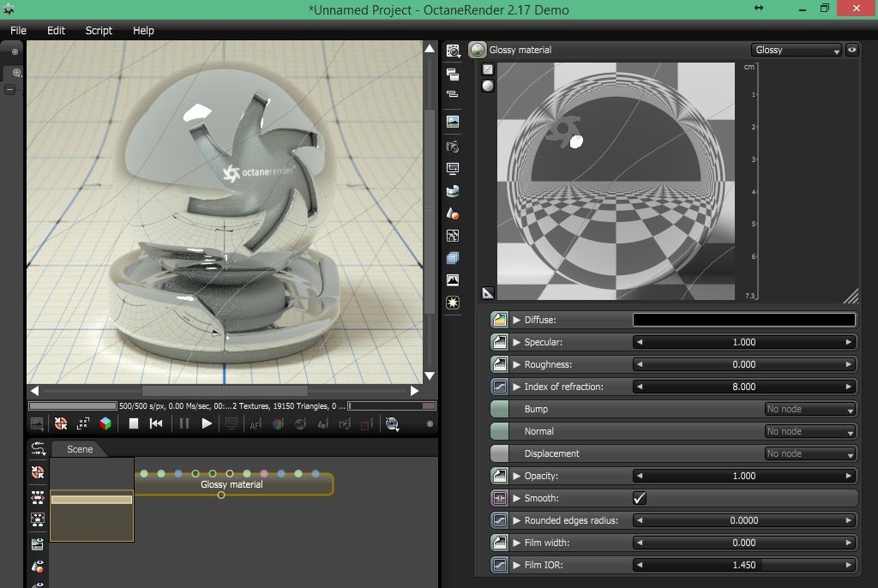
Task: Click the Glossy material node in graph
Action: click(x=232, y=484)
